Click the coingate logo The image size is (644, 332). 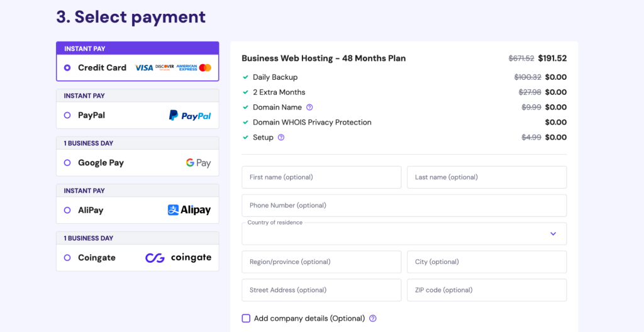pyautogui.click(x=179, y=258)
